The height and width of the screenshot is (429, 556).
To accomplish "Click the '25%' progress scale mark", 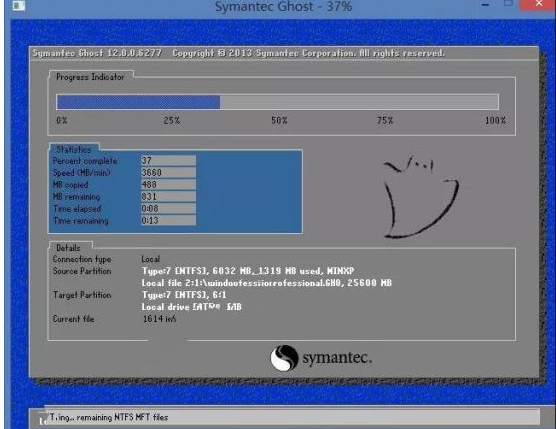I will (172, 121).
